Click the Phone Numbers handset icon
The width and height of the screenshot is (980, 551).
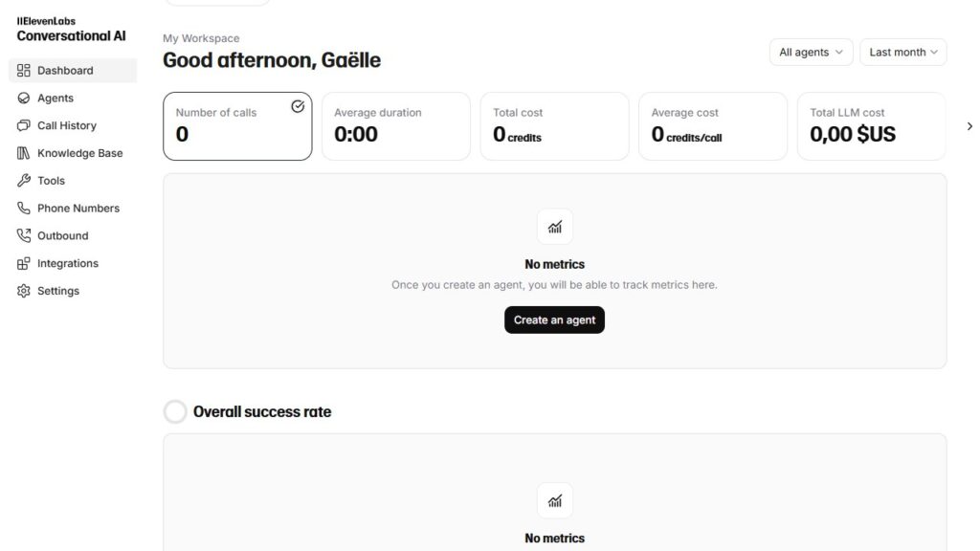(23, 208)
